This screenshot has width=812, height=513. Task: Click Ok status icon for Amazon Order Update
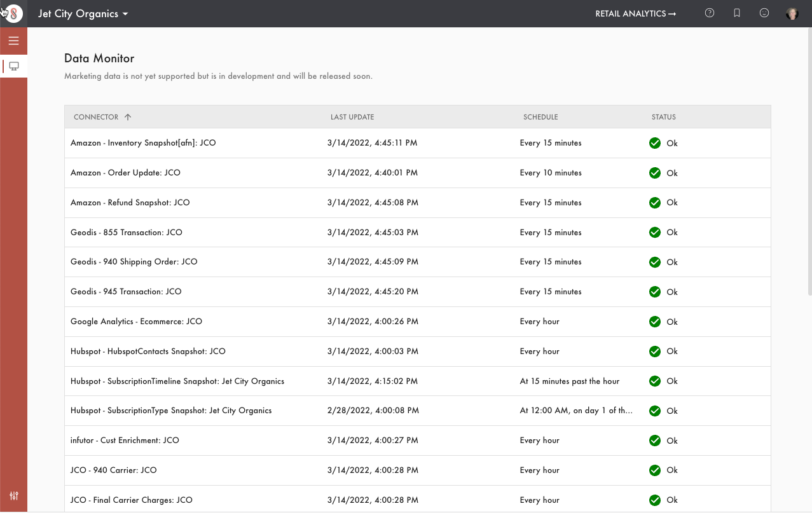click(x=655, y=173)
